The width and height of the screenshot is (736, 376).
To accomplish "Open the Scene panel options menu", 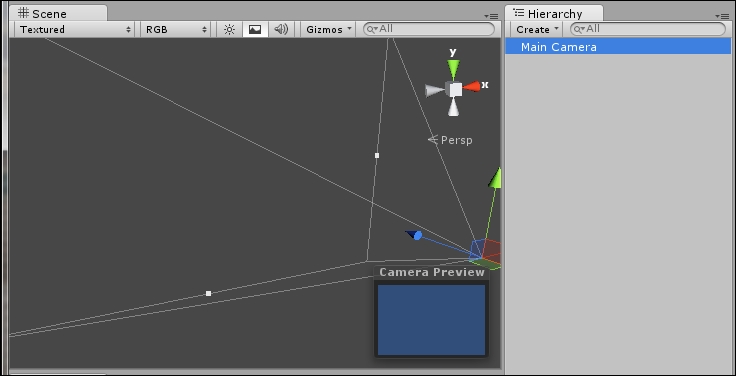I will pos(491,16).
